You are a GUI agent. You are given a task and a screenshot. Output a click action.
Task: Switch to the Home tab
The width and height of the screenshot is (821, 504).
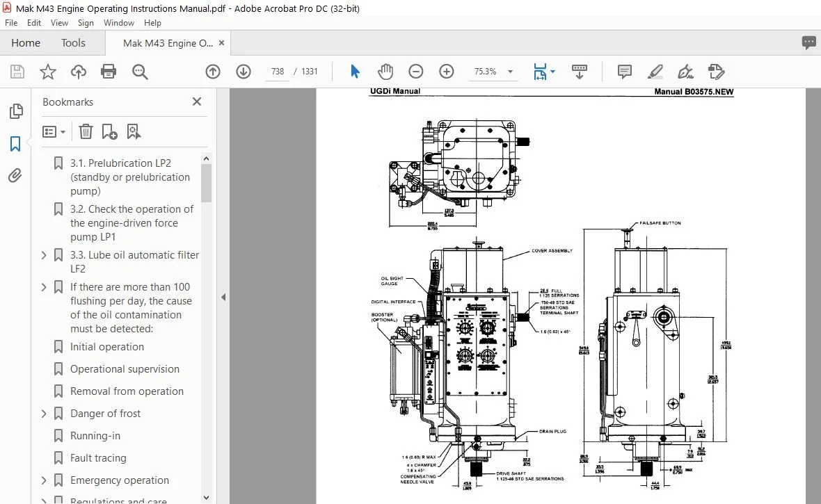26,43
